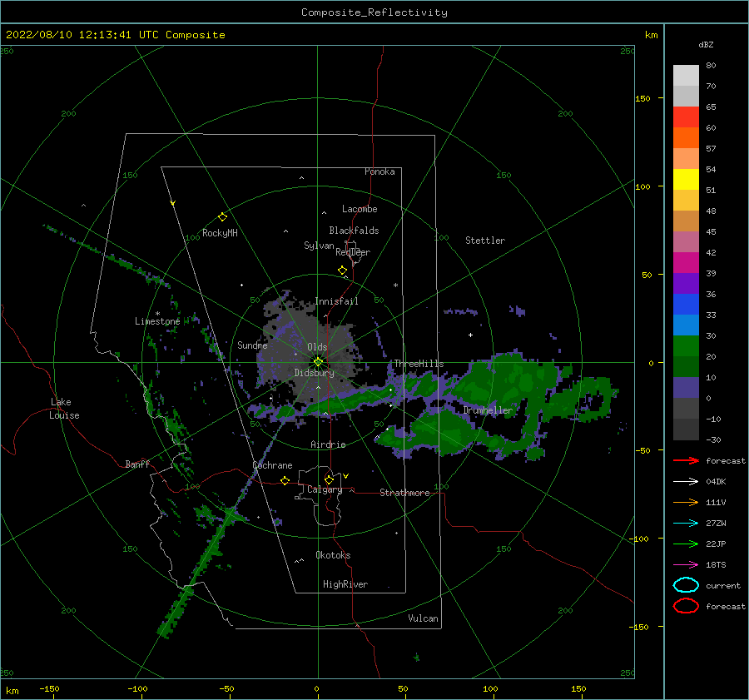This screenshot has width=749, height=700.
Task: Click the Sundre city label
Action: [x=252, y=345]
